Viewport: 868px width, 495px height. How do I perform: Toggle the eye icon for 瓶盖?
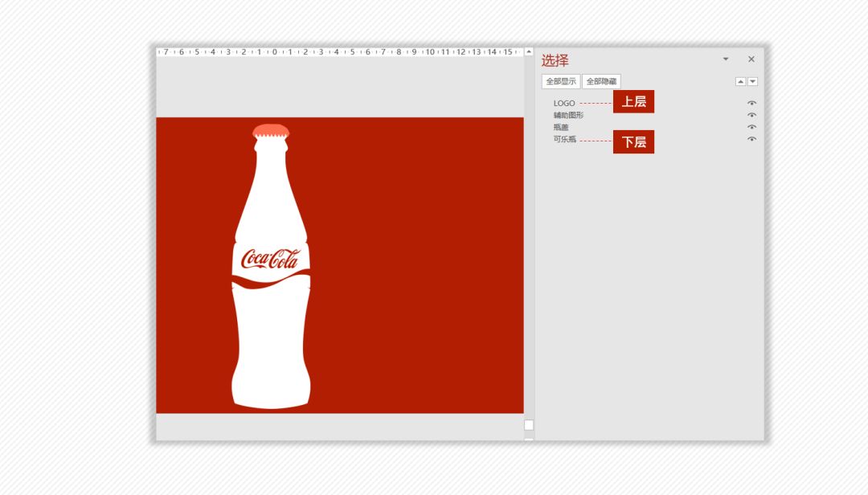(751, 127)
